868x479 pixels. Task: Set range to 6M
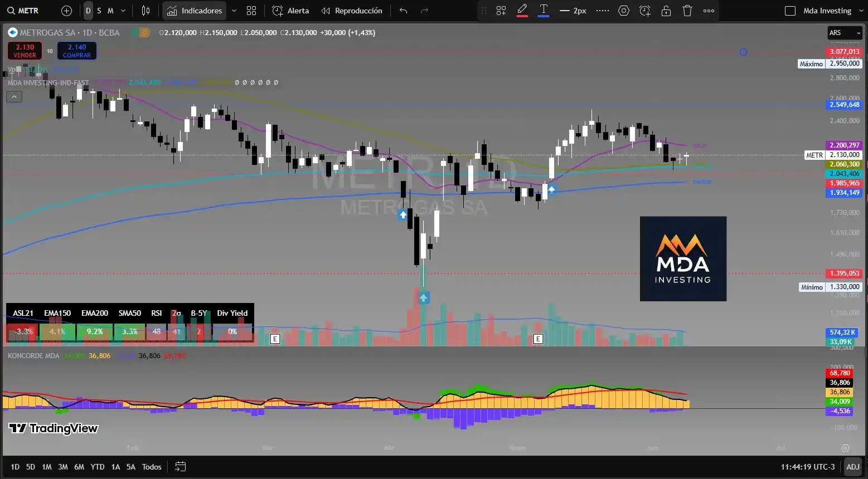(79, 467)
